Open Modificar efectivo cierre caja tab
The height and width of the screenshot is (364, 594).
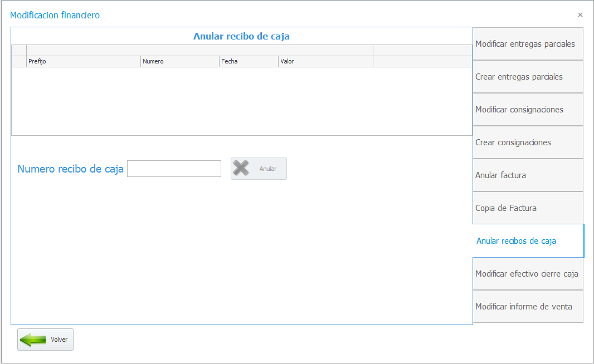pyautogui.click(x=528, y=274)
